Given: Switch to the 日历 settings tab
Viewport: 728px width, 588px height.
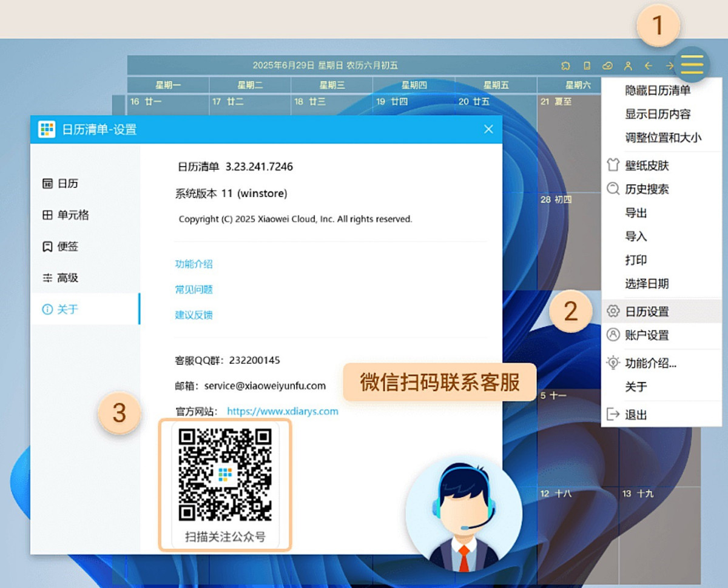Looking at the screenshot, I should pos(67,184).
